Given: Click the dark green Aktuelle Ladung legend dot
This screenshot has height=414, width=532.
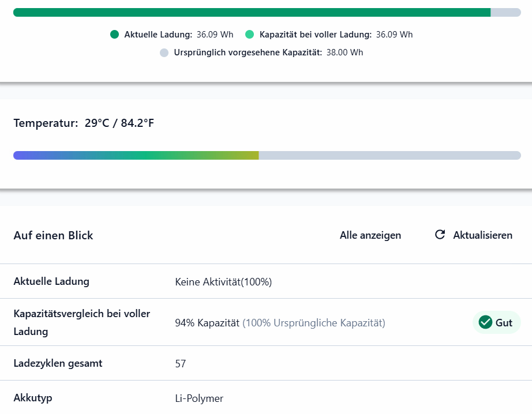Looking at the screenshot, I should [115, 35].
